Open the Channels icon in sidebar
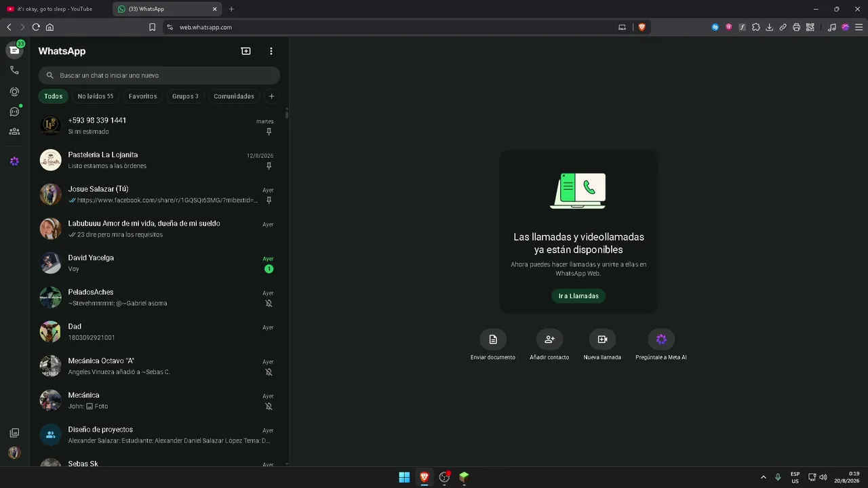Screen dimensions: 868x488 [14, 112]
